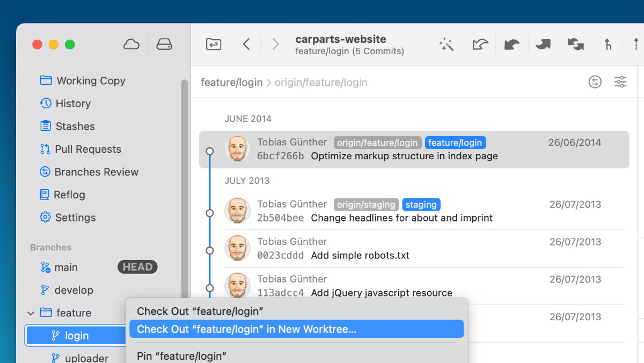Select the main branch
The width and height of the screenshot is (644, 363).
coord(66,268)
